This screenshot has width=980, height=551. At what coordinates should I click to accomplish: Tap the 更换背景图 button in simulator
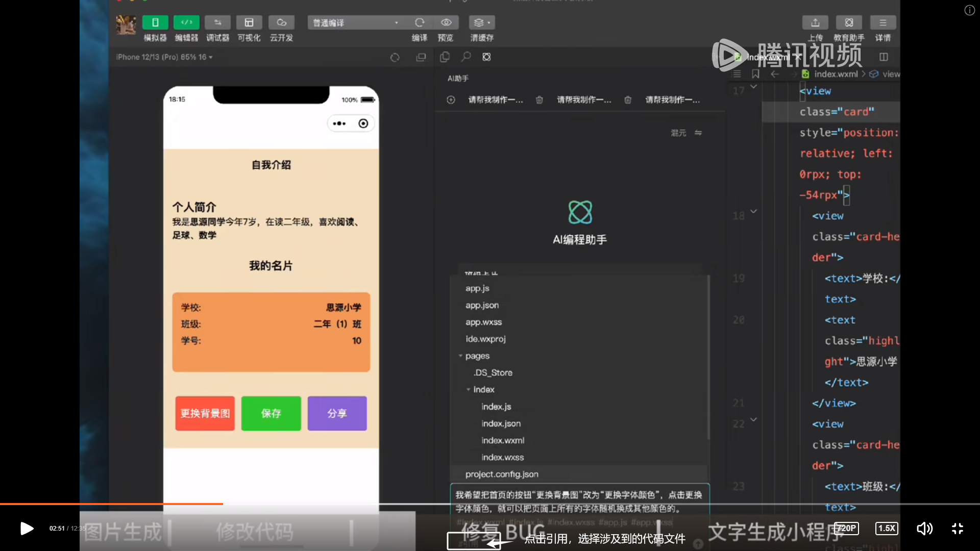coord(205,413)
